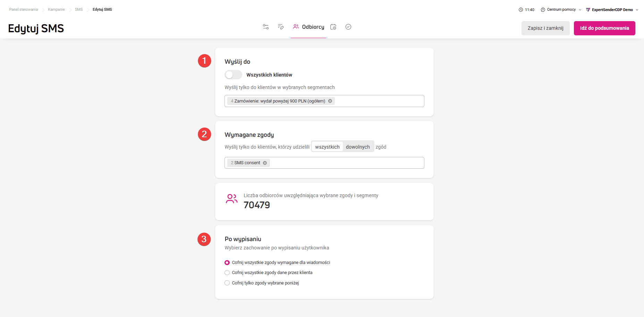Image resolution: width=644 pixels, height=317 pixels.
Task: Click the help question-mark icon
Action: (543, 10)
